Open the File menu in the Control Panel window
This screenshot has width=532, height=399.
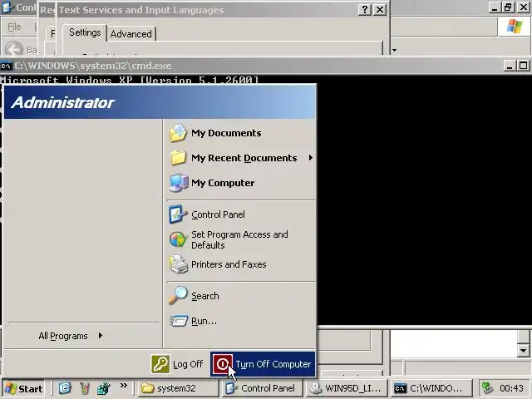(14, 27)
